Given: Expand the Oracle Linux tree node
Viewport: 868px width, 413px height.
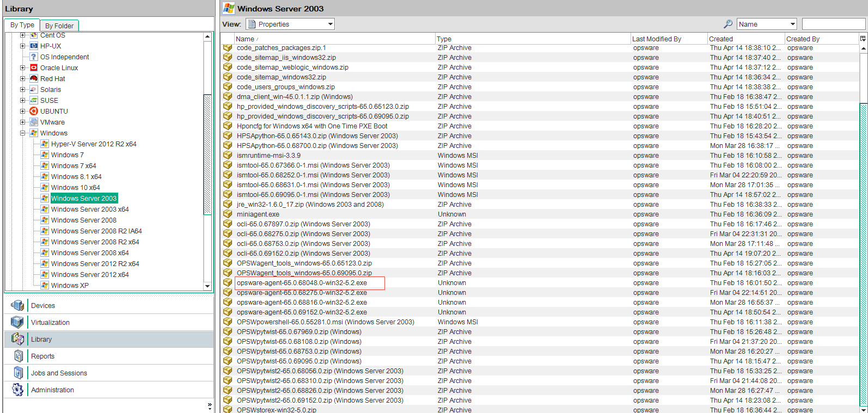Looking at the screenshot, I should (x=23, y=67).
